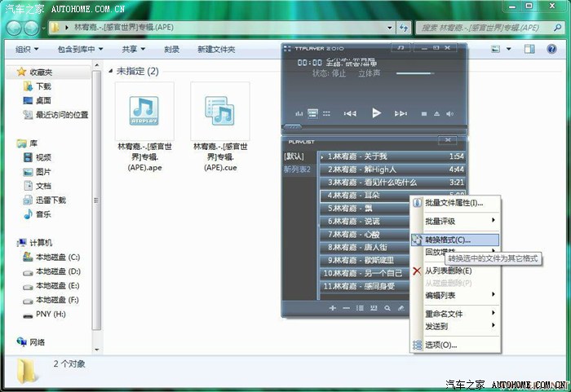The width and height of the screenshot is (571, 392).
Task: Click 刻录 in the Explorer toolbar
Action: (171, 50)
